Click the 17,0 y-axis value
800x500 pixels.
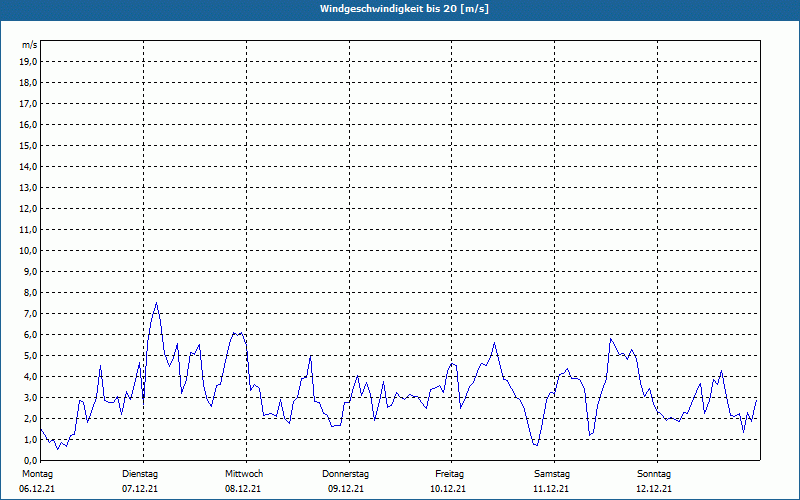tap(29, 104)
